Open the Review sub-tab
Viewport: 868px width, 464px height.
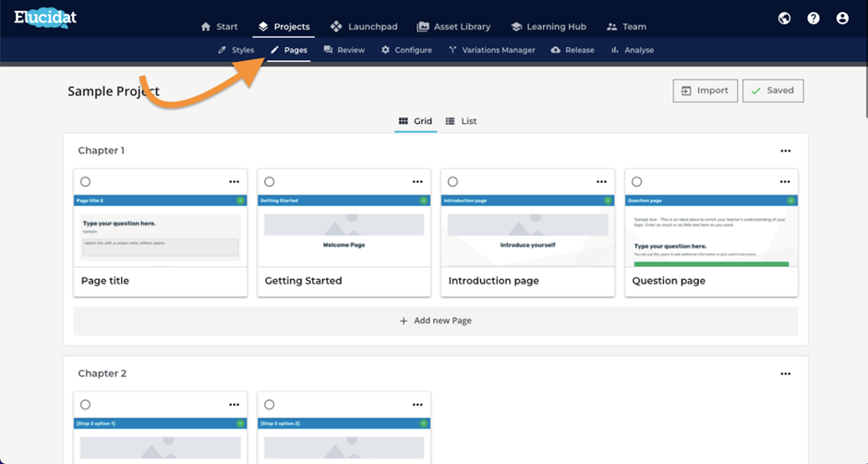click(344, 50)
